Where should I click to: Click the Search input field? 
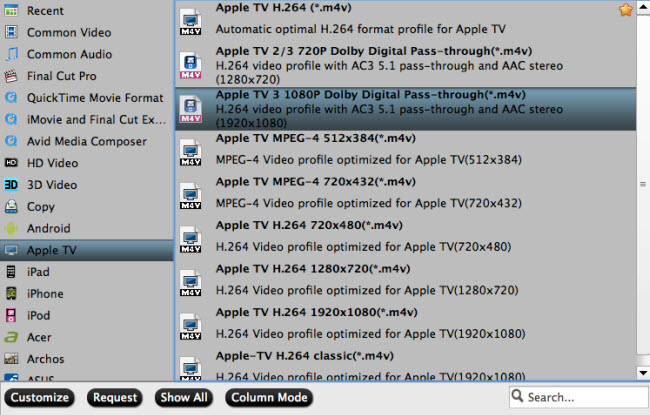click(579, 397)
